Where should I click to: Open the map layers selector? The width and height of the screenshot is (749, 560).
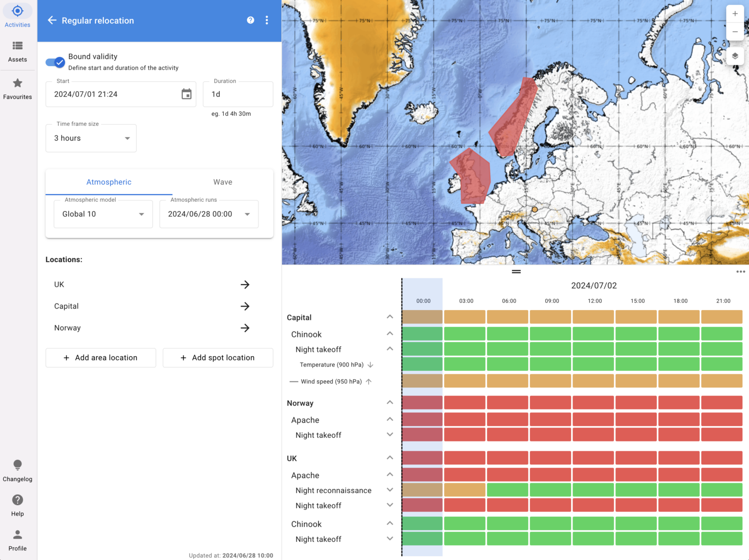[x=735, y=56]
